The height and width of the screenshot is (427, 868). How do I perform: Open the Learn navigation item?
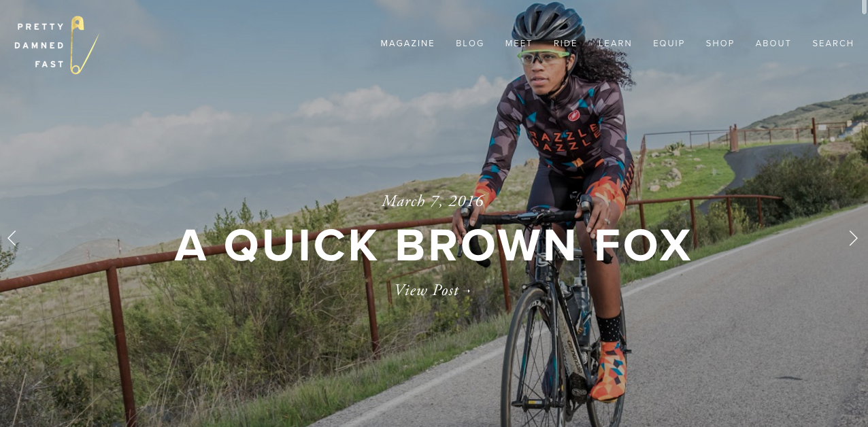tap(615, 44)
